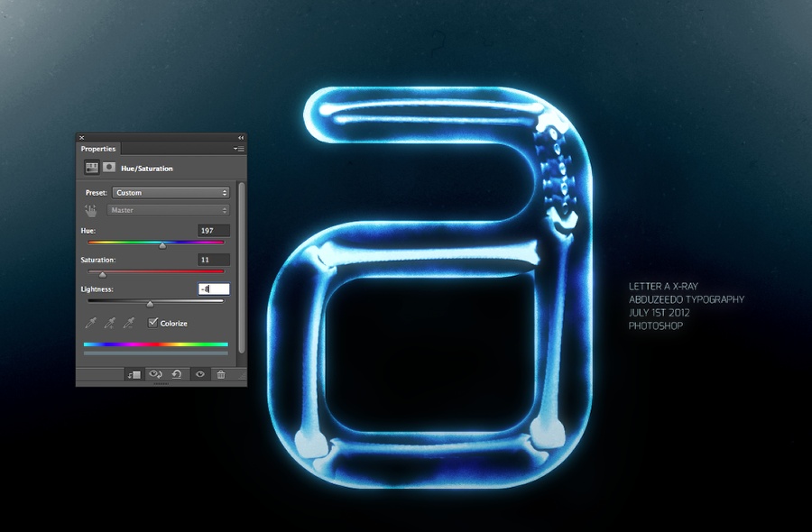This screenshot has width=812, height=532.
Task: Click the Hue value field showing 197
Action: point(213,230)
